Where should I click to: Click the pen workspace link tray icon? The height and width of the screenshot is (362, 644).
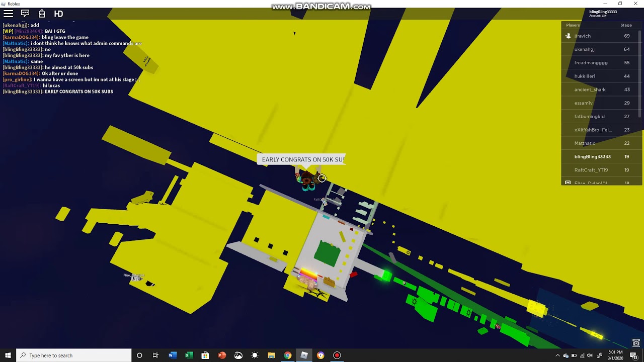click(x=599, y=355)
